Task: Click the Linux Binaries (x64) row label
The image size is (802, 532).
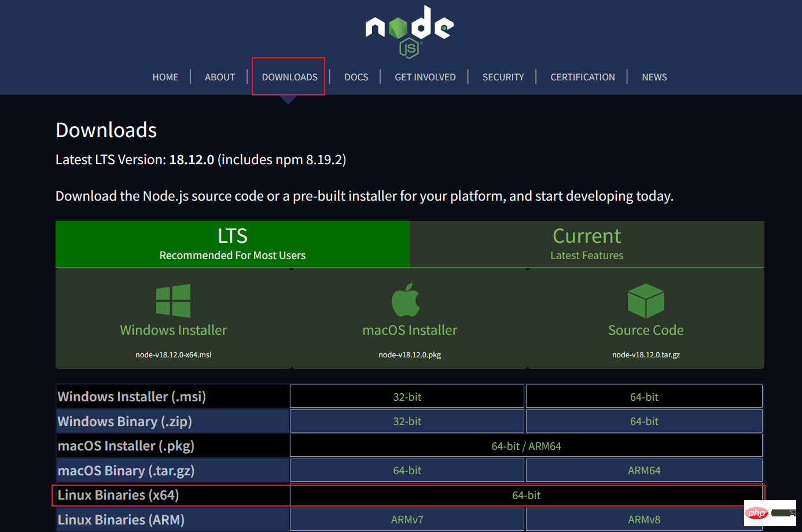Action: 118,495
